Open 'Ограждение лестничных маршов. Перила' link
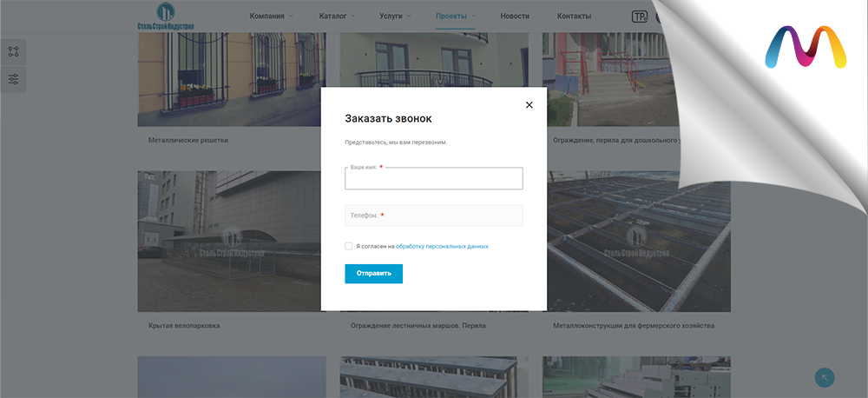 [418, 326]
